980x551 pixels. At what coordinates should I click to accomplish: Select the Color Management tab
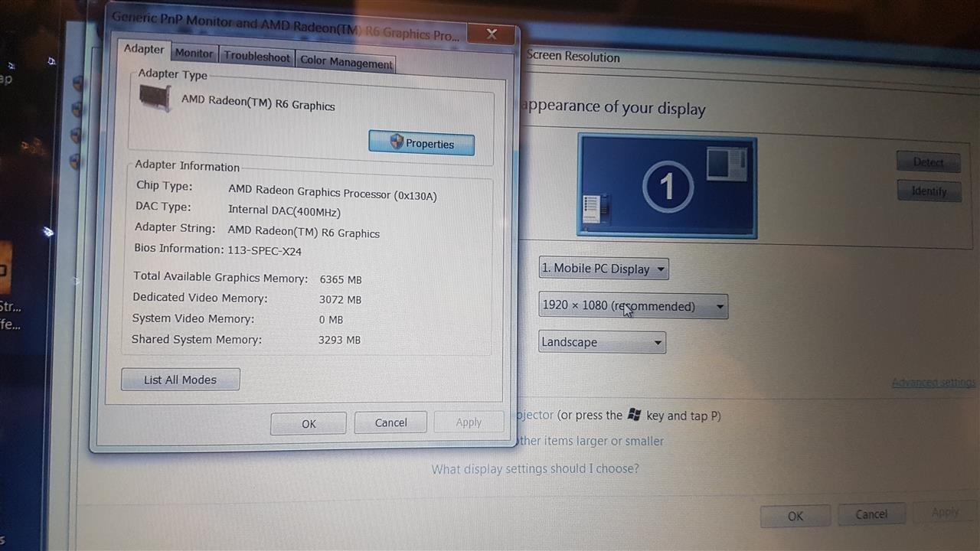pyautogui.click(x=346, y=61)
